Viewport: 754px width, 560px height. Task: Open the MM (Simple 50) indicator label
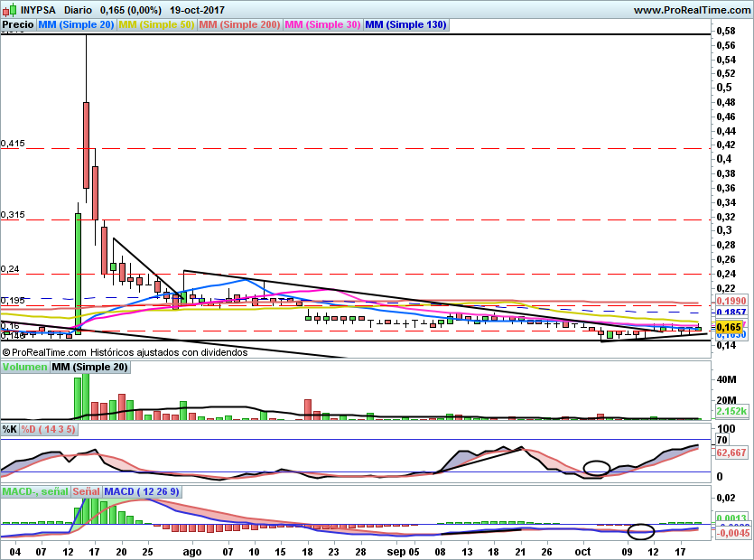[156, 24]
